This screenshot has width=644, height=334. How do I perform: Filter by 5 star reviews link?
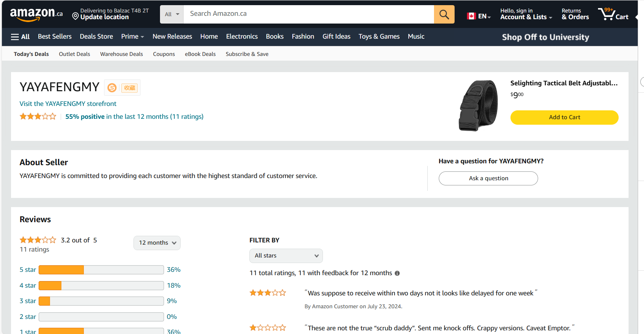pos(28,270)
